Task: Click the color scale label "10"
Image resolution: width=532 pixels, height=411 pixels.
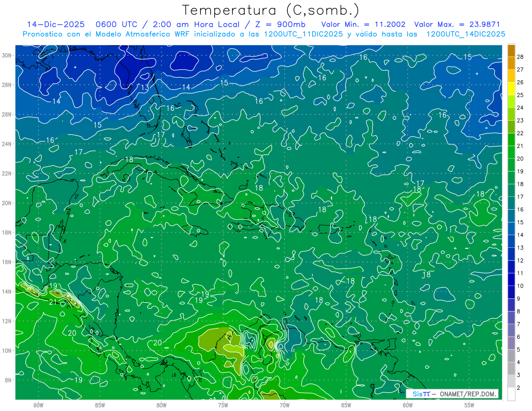Action: point(520,286)
